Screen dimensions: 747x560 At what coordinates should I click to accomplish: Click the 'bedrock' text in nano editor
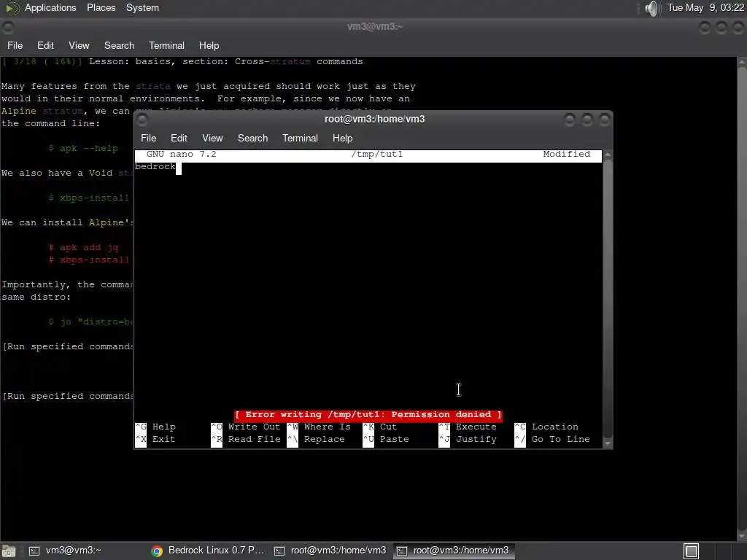155,167
